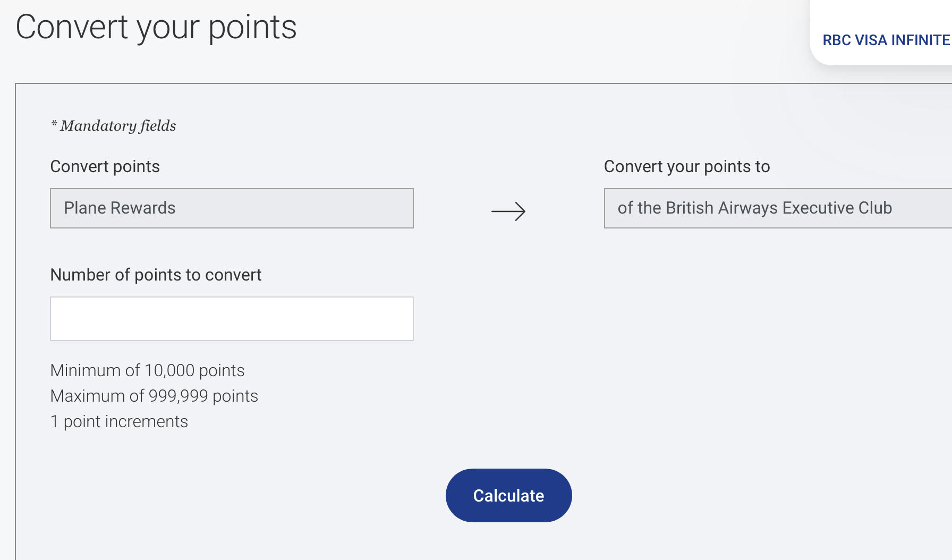This screenshot has width=952, height=560.
Task: Click the Mandatory fields note
Action: pyautogui.click(x=113, y=126)
